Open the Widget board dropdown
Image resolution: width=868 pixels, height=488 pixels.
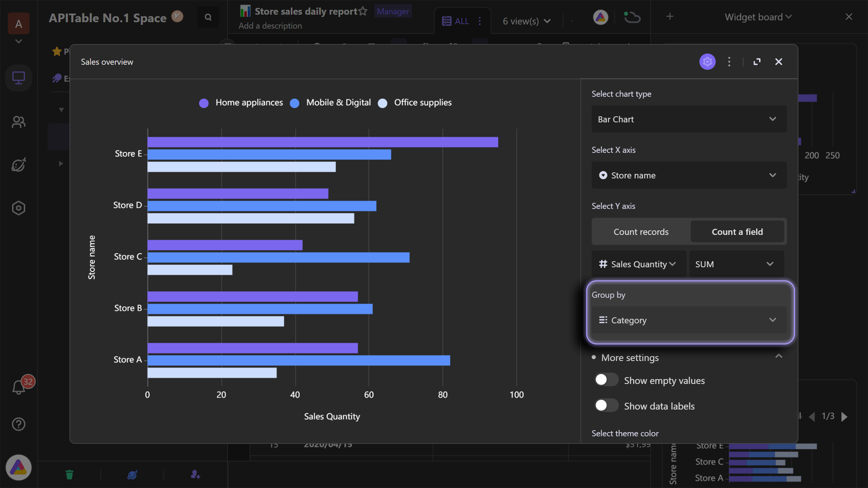click(758, 17)
